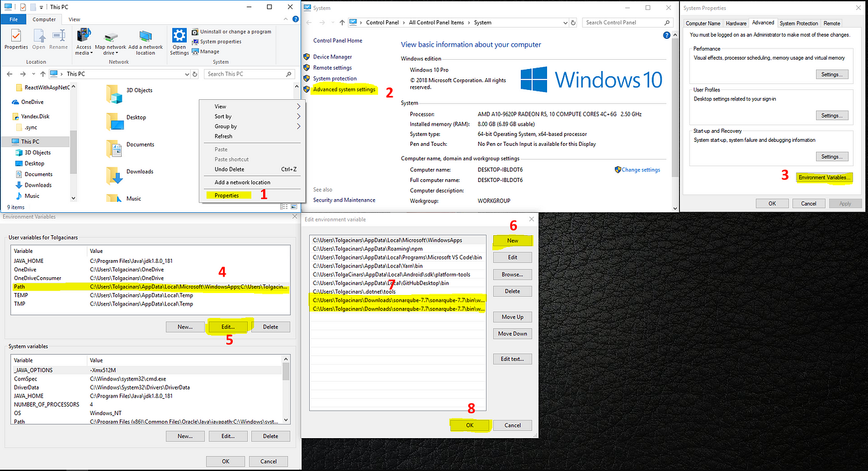Click Settings under Start-up and Recovery
Viewport: 868px width, 471px height.
[831, 156]
